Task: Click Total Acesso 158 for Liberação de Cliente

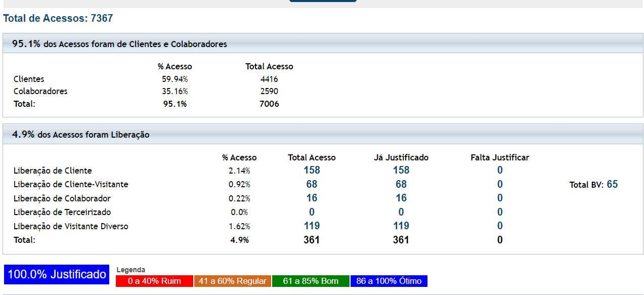Action: coord(312,171)
